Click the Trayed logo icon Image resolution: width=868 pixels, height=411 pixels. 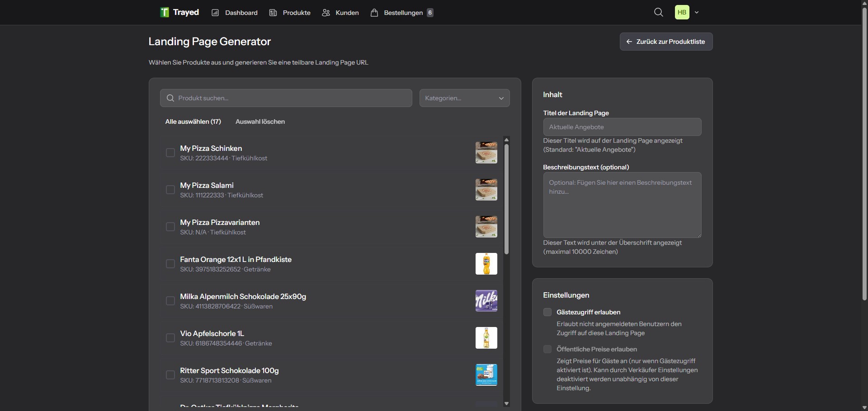coord(165,12)
